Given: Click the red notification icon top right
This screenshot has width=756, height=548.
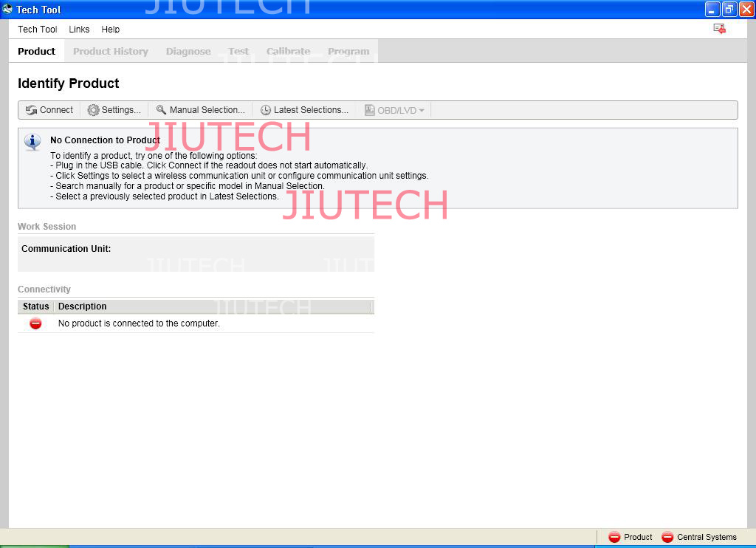Looking at the screenshot, I should coord(719,29).
